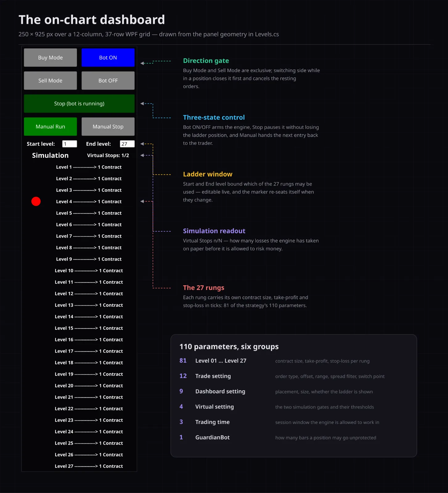Select the Level 25 contract row
The height and width of the screenshot is (493, 448).
click(x=89, y=443)
